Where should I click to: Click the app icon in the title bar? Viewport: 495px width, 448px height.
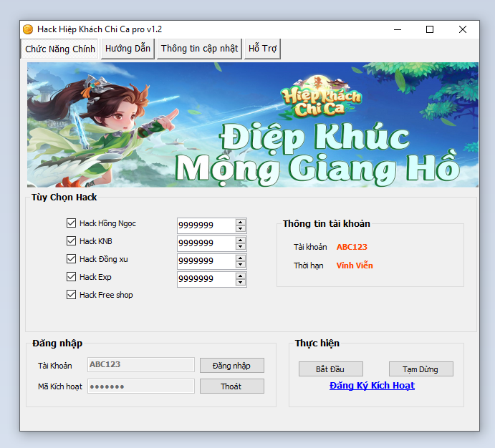tap(28, 29)
